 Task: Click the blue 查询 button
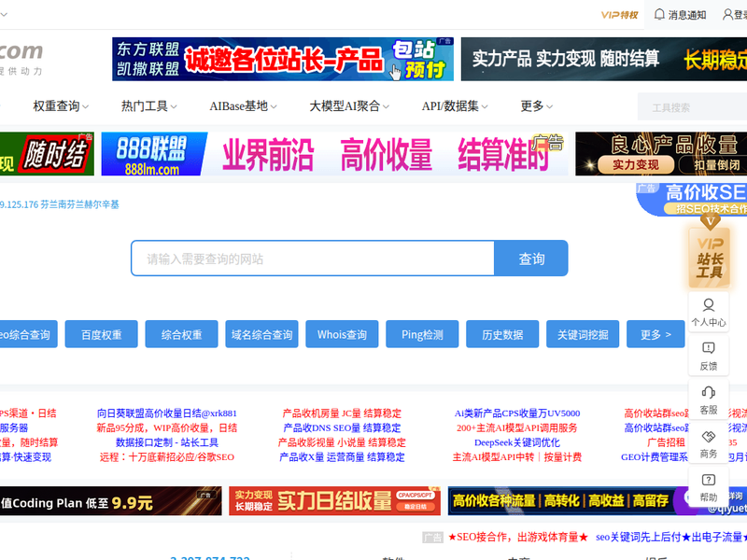[x=530, y=259]
